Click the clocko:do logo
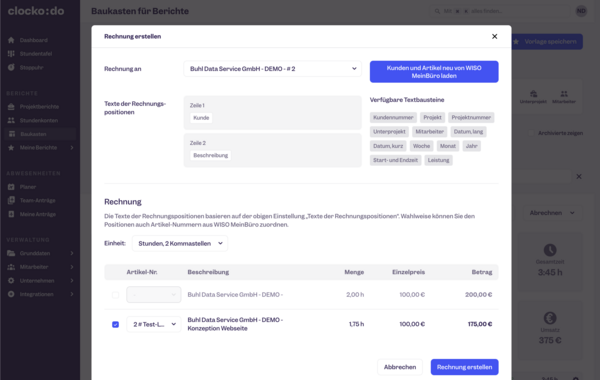This screenshot has width=600, height=380. [x=36, y=11]
